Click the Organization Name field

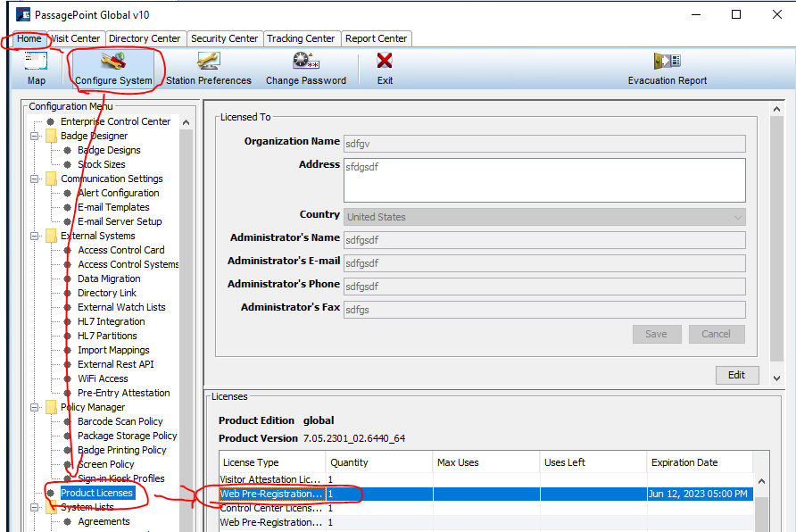click(544, 144)
